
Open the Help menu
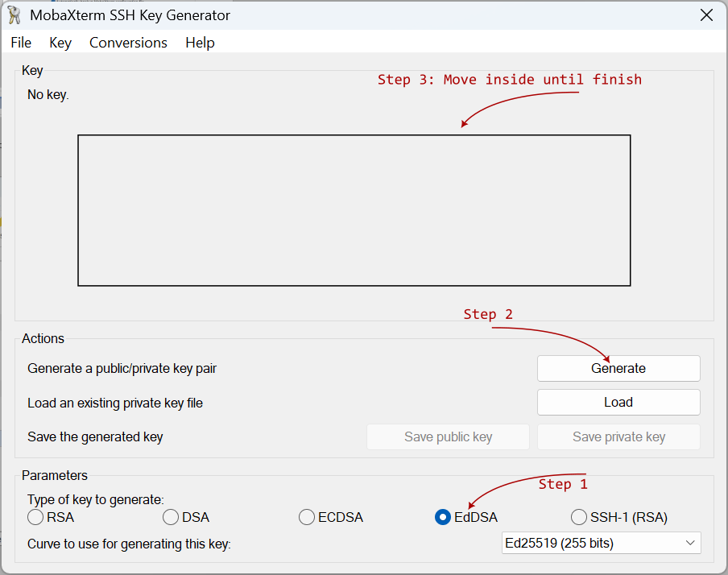tap(200, 43)
